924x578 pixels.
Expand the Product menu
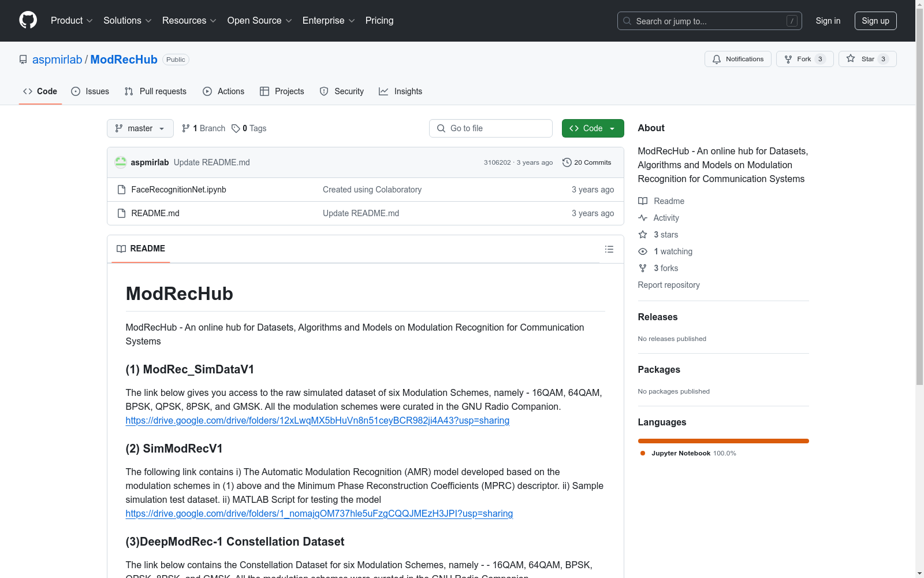click(x=72, y=21)
